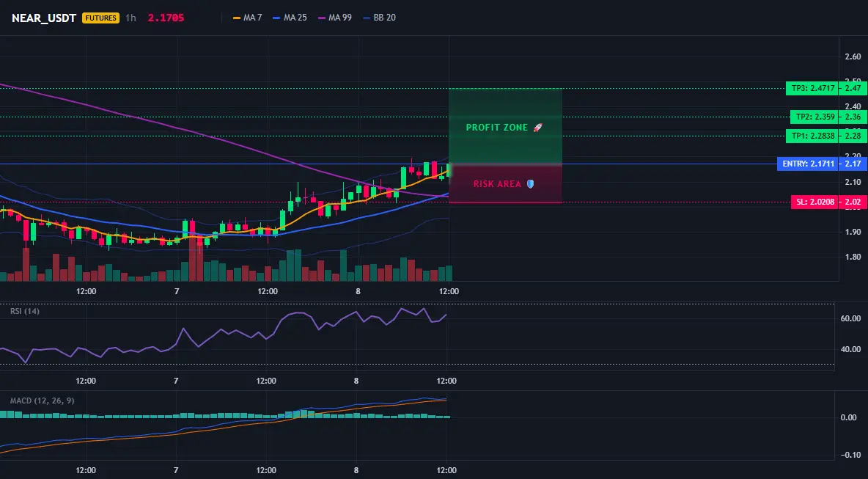The height and width of the screenshot is (479, 868).
Task: Click the 2.17 axis value beside ENTRY
Action: pyautogui.click(x=853, y=164)
